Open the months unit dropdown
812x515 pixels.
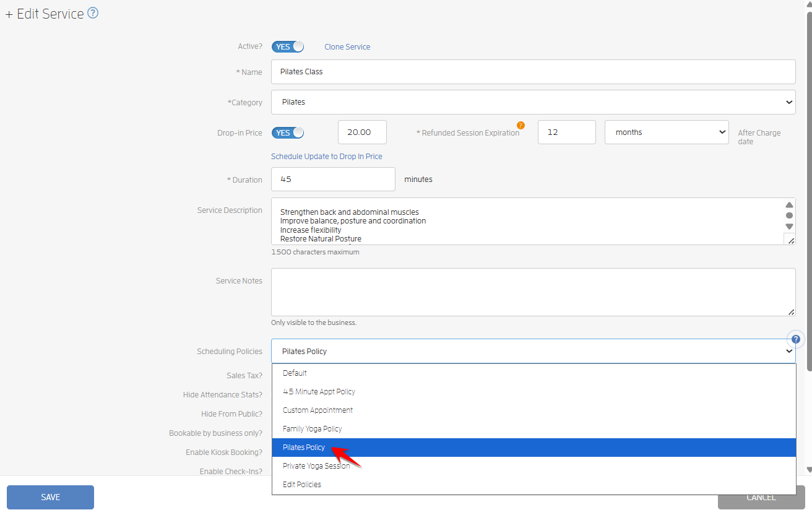pyautogui.click(x=667, y=132)
